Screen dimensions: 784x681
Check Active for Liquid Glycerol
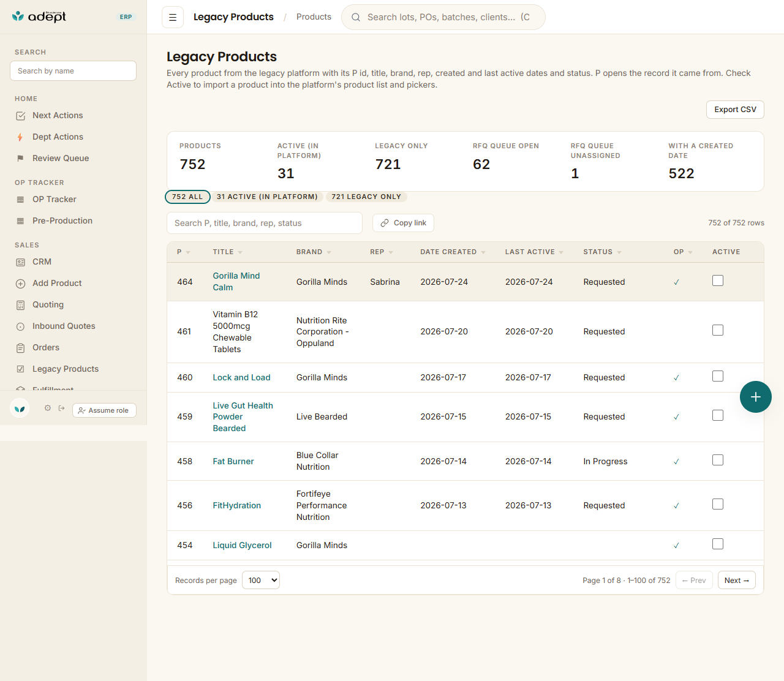tap(718, 544)
